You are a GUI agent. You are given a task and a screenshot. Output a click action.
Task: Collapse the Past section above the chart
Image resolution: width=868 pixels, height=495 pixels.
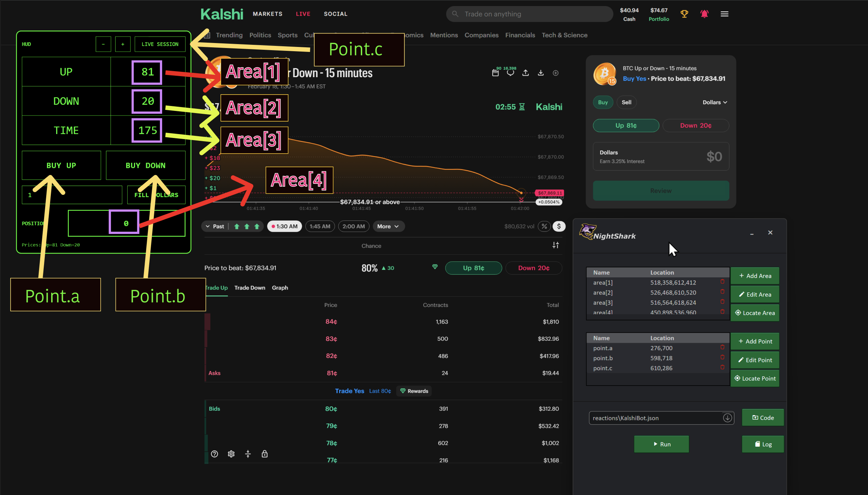point(208,226)
